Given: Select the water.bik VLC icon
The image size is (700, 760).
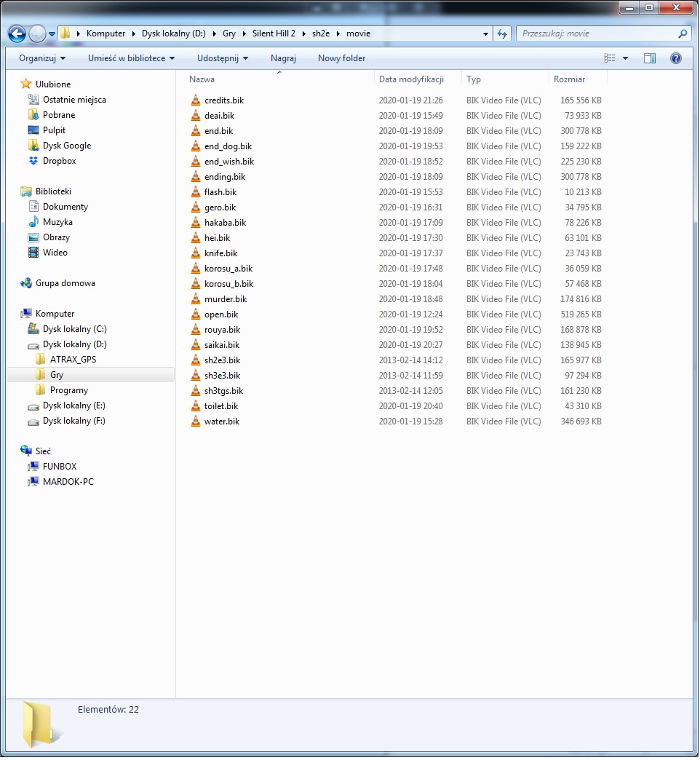Looking at the screenshot, I should tap(196, 421).
